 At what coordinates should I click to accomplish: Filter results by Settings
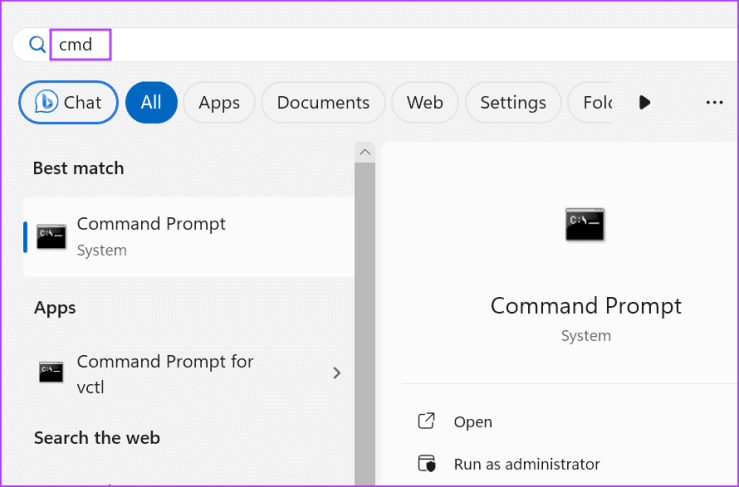pos(512,102)
